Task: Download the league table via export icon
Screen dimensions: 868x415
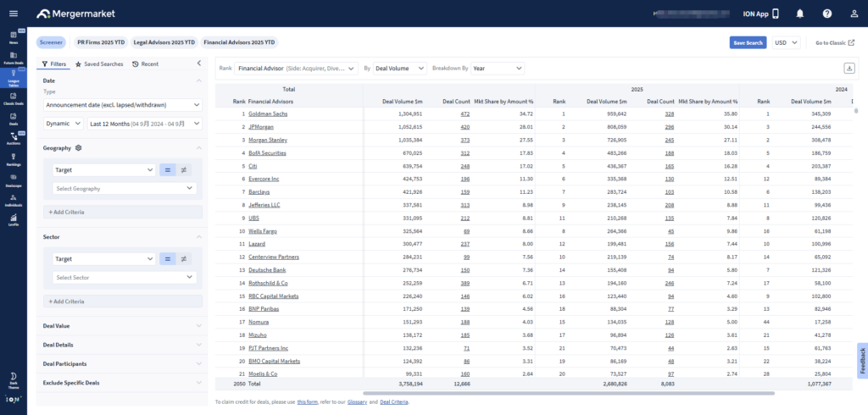Action: 849,69
